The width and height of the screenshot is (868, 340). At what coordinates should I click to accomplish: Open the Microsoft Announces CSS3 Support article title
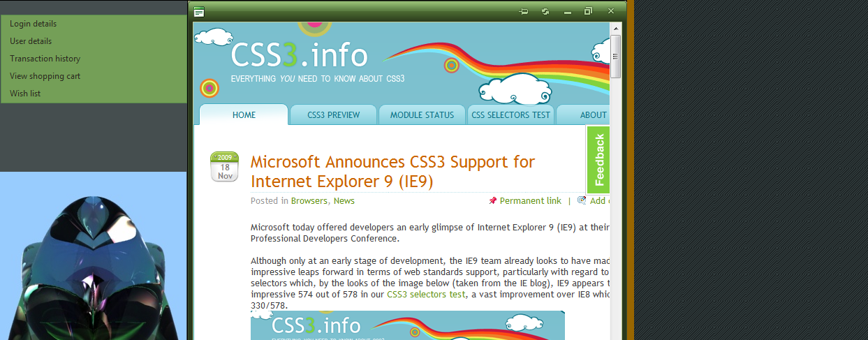click(x=392, y=172)
